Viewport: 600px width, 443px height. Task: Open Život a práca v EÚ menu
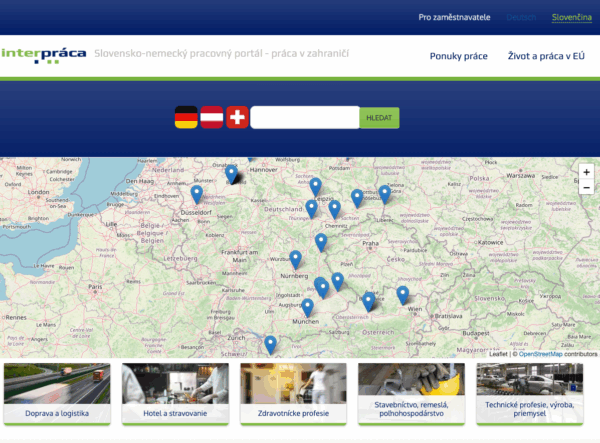[546, 56]
